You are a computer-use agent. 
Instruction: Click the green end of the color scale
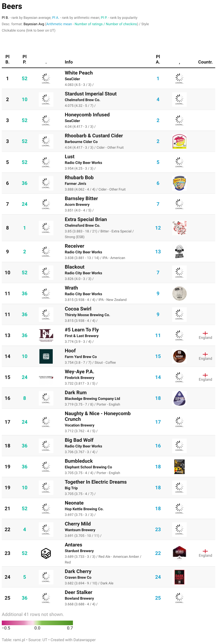coord(68,623)
